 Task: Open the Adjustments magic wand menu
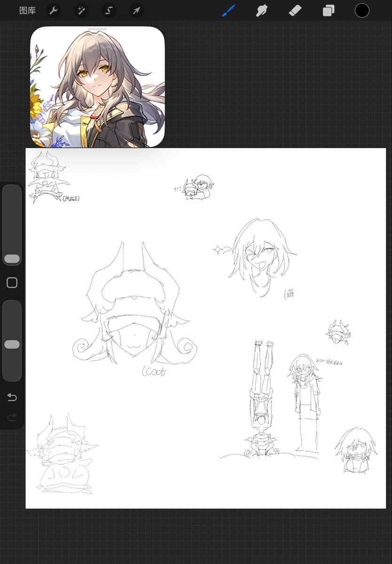click(81, 10)
